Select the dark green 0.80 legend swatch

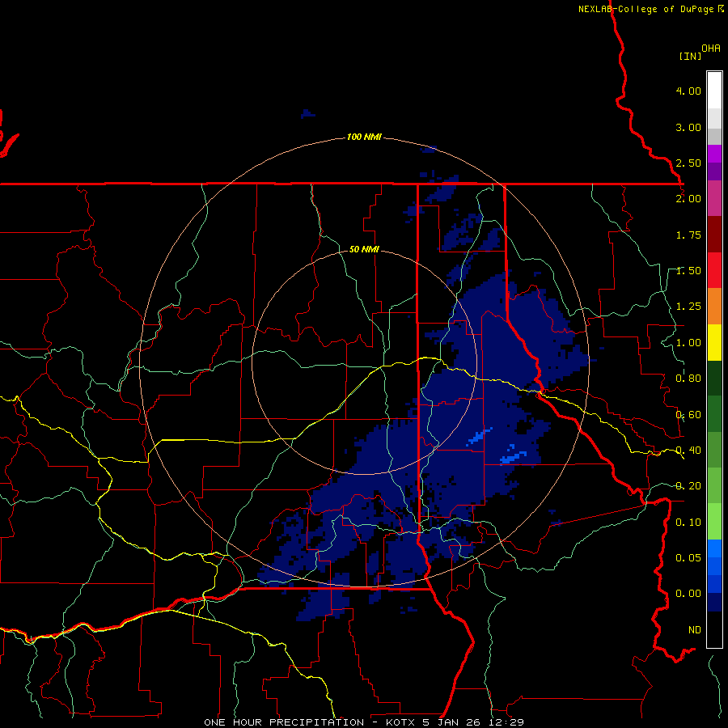click(714, 379)
